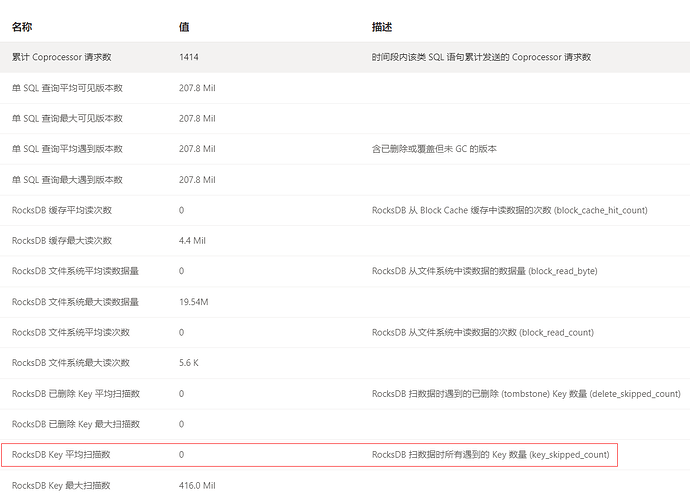
Task: Select 单 SQL 查询最大可见版本数 name cell
Action: 67,118
